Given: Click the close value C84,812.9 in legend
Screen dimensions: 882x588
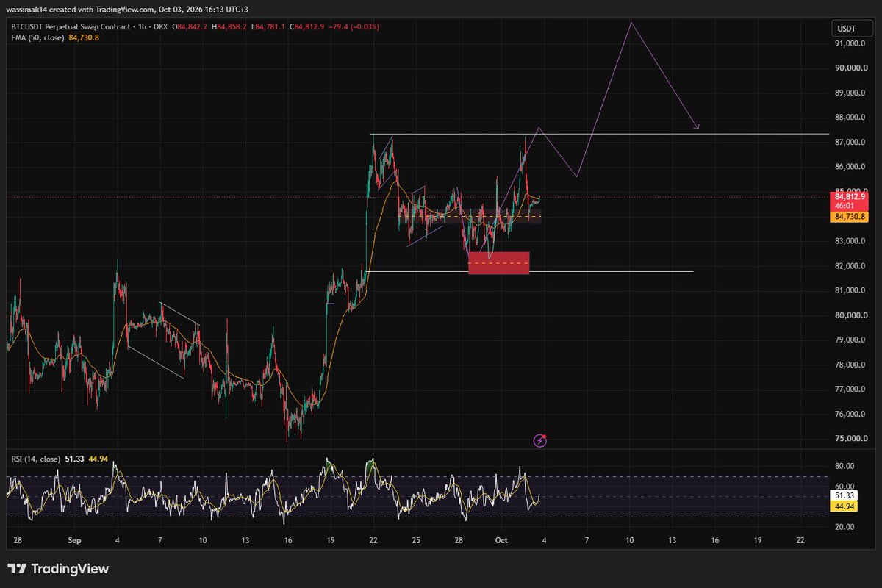Looking at the screenshot, I should pos(305,28).
